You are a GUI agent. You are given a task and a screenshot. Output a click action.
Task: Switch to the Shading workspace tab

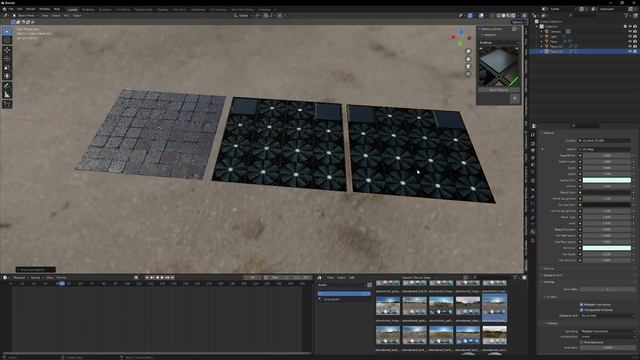(x=162, y=9)
